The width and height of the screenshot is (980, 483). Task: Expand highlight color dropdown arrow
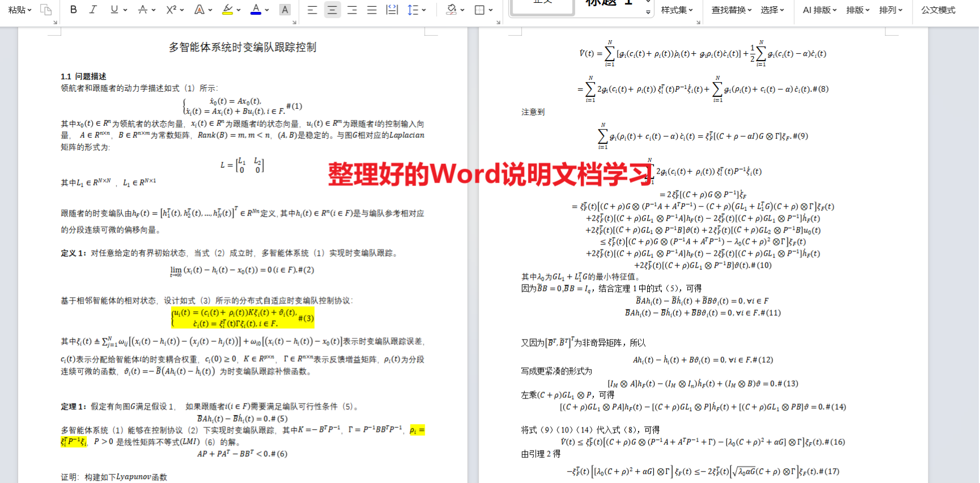pos(238,10)
